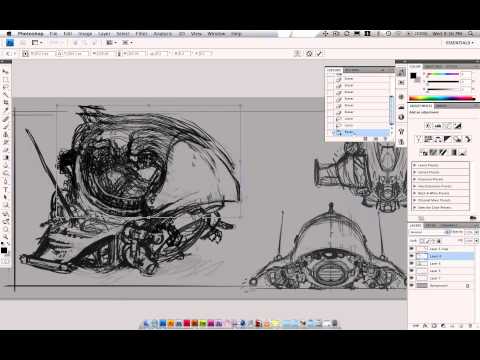
Task: Open the Image menu
Action: tap(85, 34)
